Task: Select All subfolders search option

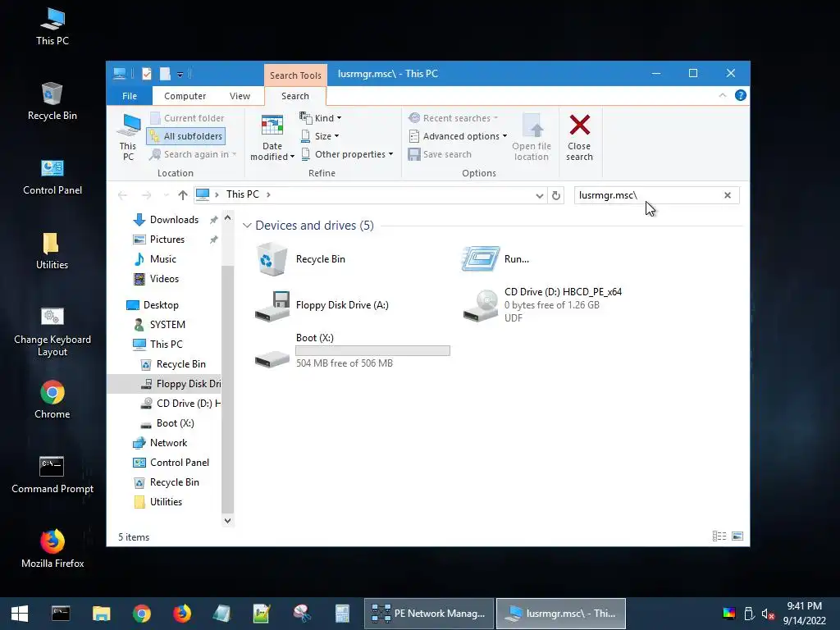Action: 186,136
